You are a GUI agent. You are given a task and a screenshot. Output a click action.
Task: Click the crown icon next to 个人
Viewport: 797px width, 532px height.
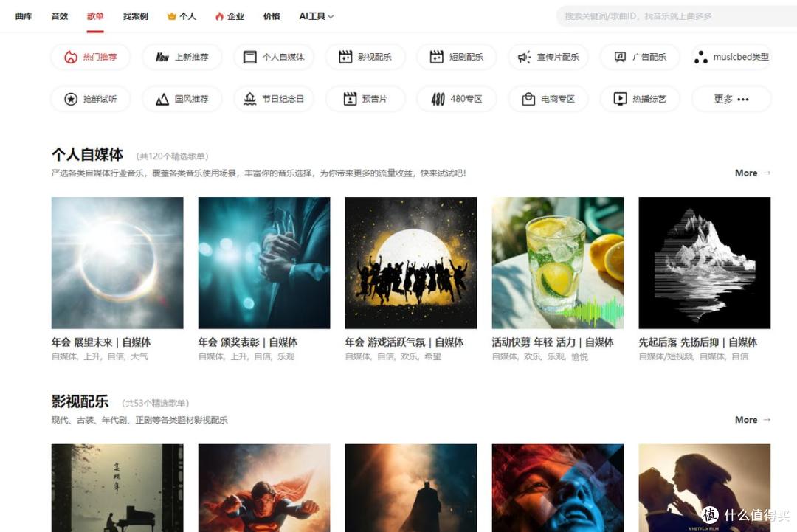(x=172, y=16)
